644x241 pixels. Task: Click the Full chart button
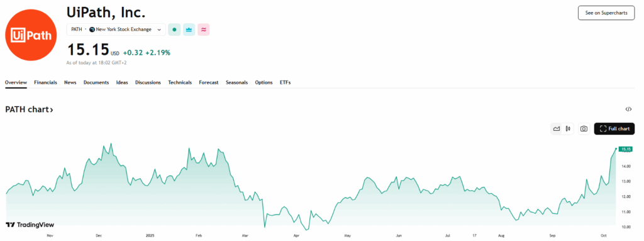(614, 129)
